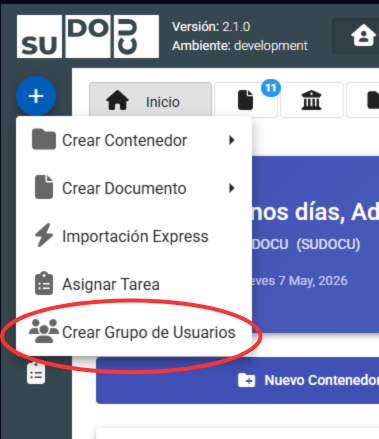Click the people group icon in menu
The height and width of the screenshot is (439, 379).
(44, 331)
